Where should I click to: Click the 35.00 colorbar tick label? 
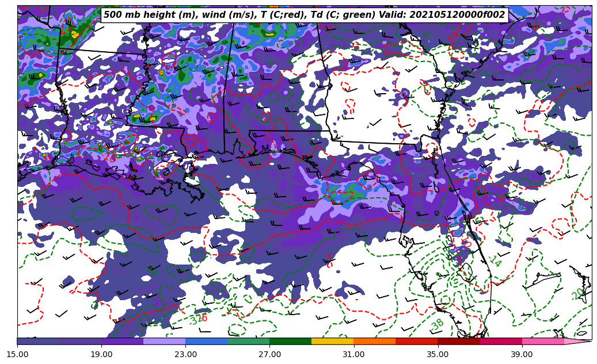(438, 354)
